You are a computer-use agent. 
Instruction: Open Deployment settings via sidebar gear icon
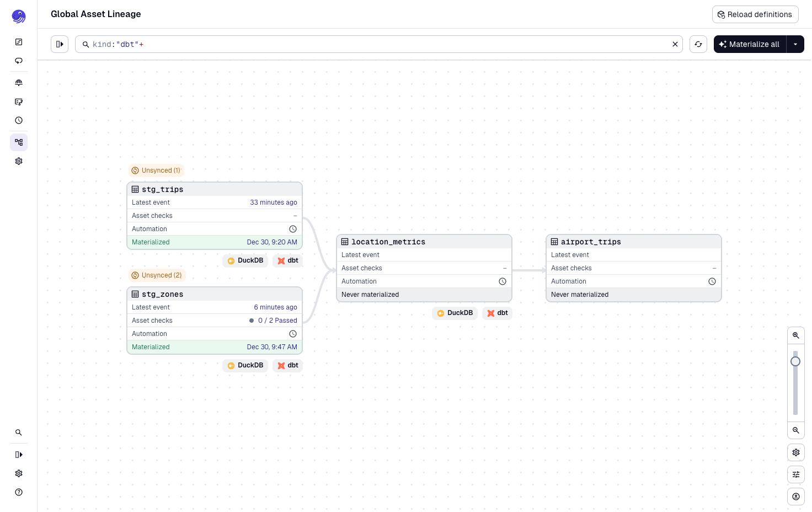(x=19, y=161)
